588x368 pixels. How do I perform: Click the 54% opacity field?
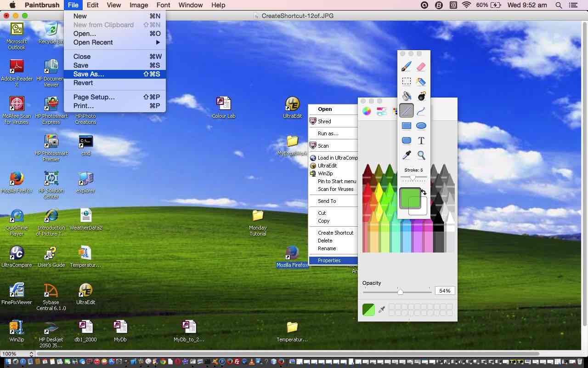coord(445,291)
